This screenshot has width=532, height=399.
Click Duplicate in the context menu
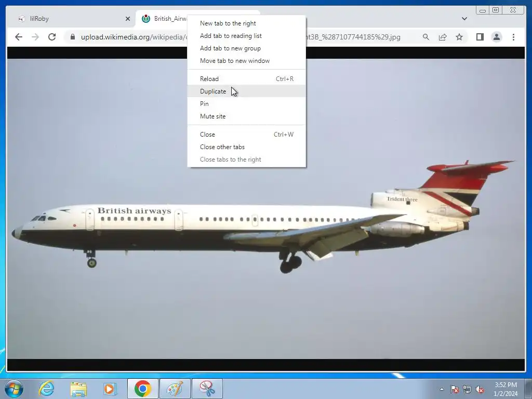[247, 91]
